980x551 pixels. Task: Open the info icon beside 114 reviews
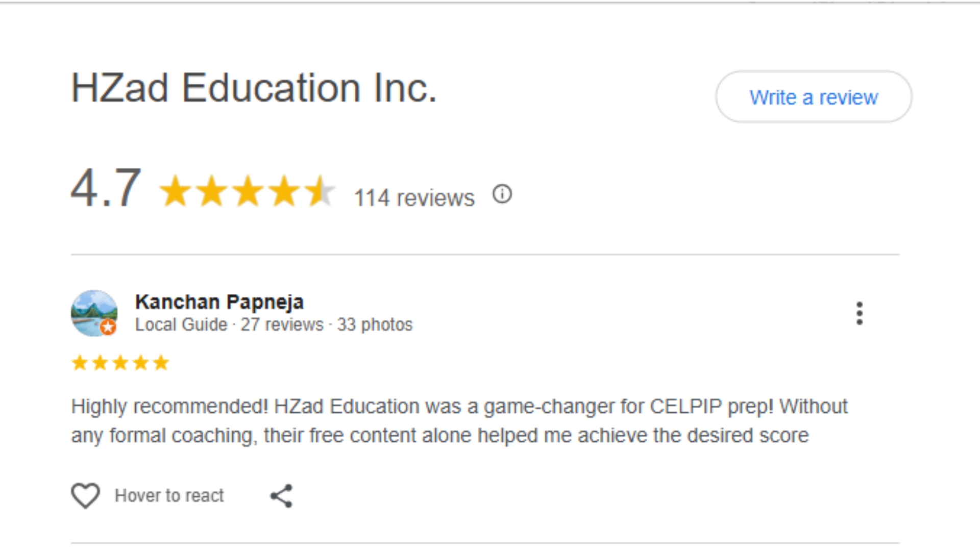[x=502, y=194]
